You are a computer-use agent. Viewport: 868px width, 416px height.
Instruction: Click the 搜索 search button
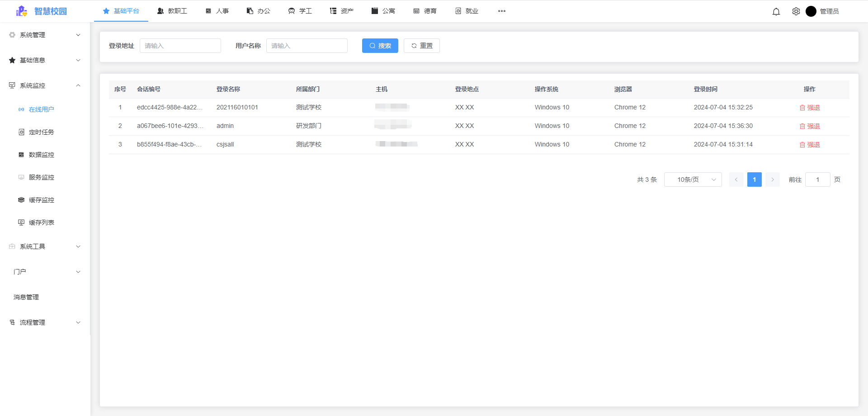(x=380, y=45)
